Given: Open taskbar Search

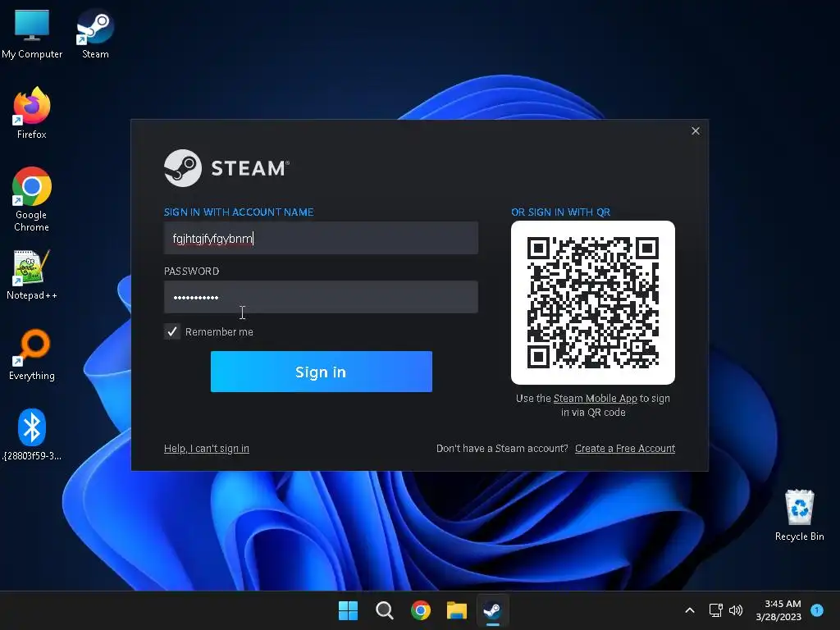Looking at the screenshot, I should (385, 610).
